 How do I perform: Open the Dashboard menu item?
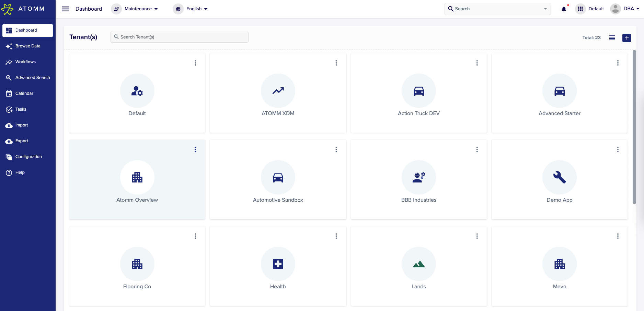click(89, 9)
